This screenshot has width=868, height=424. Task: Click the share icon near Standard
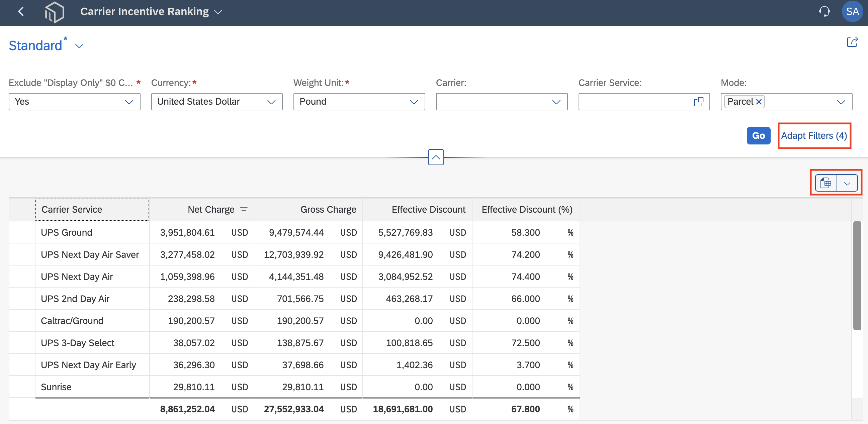tap(852, 42)
